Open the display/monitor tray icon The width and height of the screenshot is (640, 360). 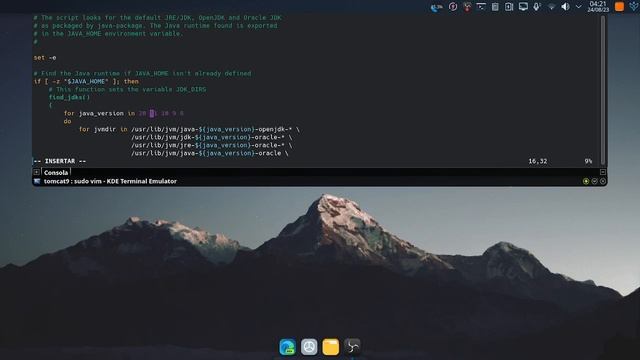coord(523,7)
